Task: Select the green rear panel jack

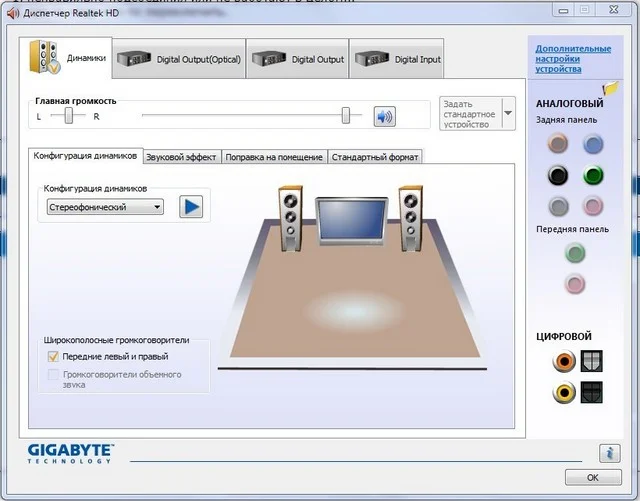Action: tap(593, 175)
